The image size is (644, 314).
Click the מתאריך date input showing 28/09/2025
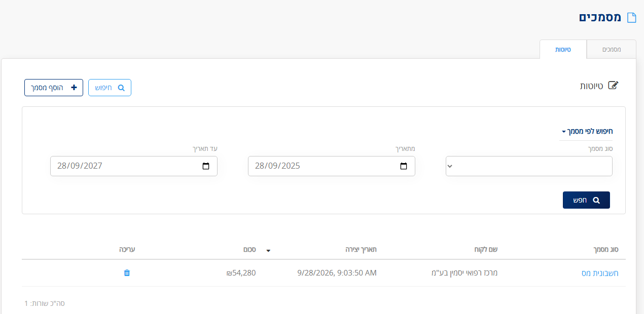tap(332, 166)
